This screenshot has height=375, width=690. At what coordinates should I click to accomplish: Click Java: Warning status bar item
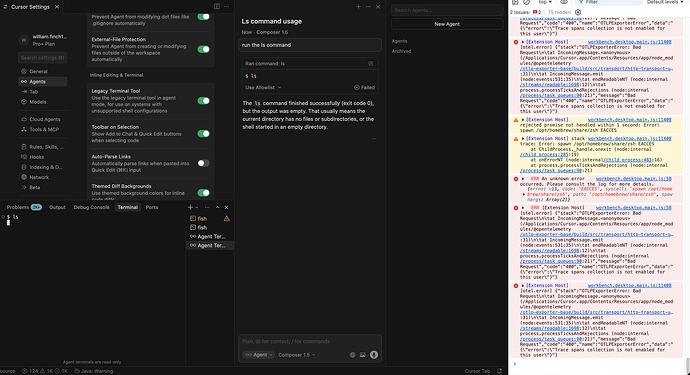[94, 371]
